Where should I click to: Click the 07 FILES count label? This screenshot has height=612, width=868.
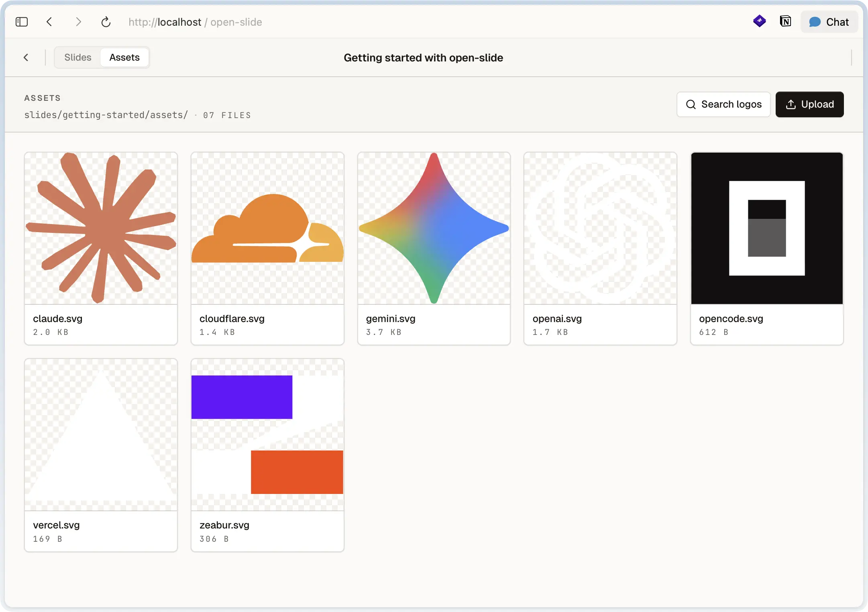227,115
